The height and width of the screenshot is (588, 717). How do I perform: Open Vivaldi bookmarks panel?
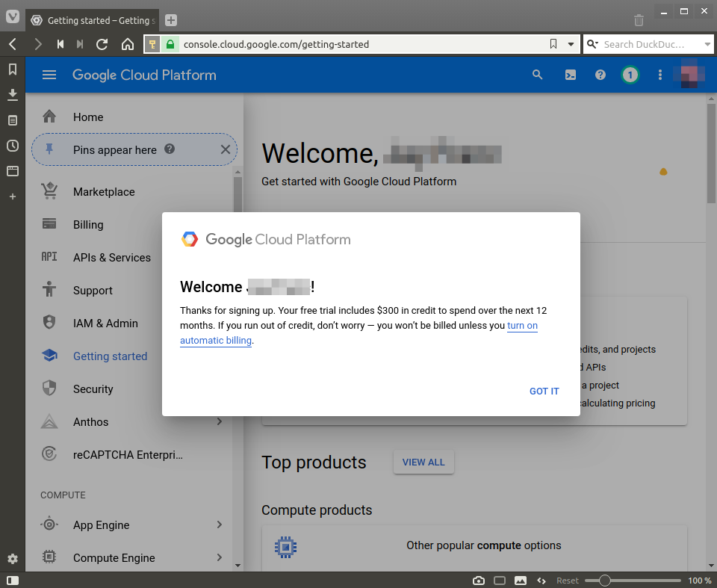point(13,69)
